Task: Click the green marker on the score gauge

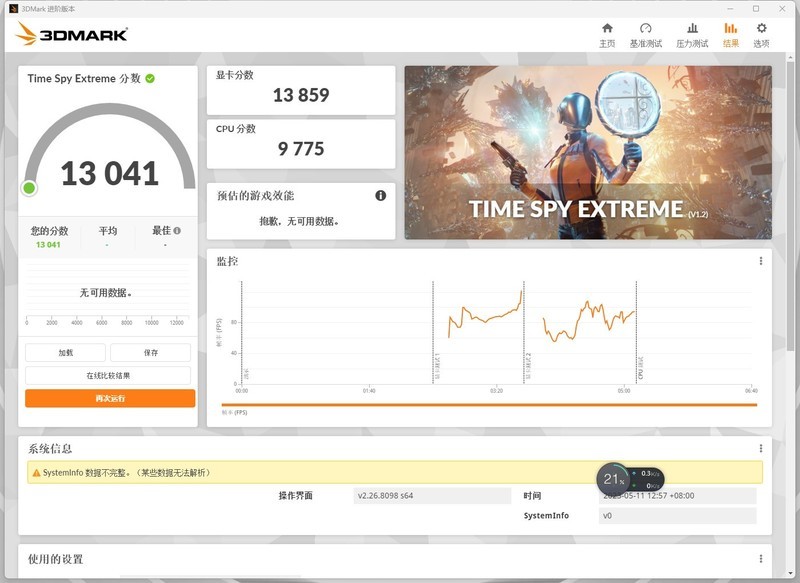Action: [27, 185]
